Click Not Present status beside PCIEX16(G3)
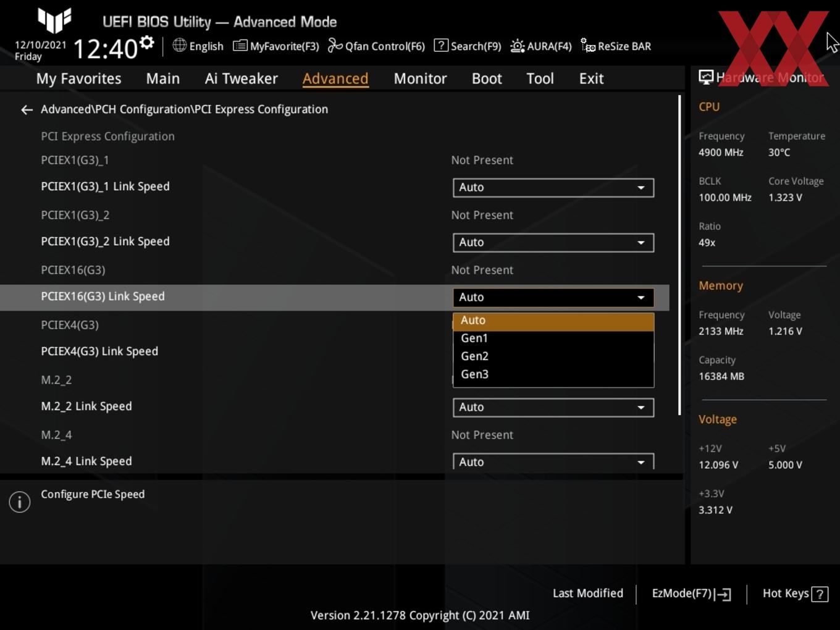 pyautogui.click(x=482, y=270)
